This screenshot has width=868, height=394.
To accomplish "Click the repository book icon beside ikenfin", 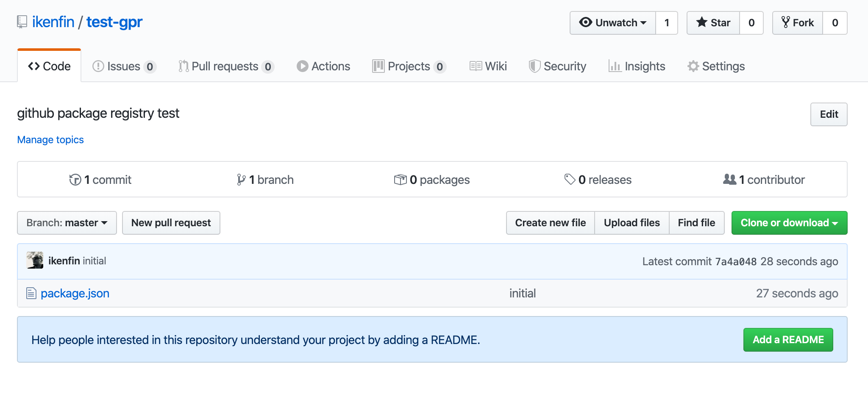I will (x=22, y=22).
